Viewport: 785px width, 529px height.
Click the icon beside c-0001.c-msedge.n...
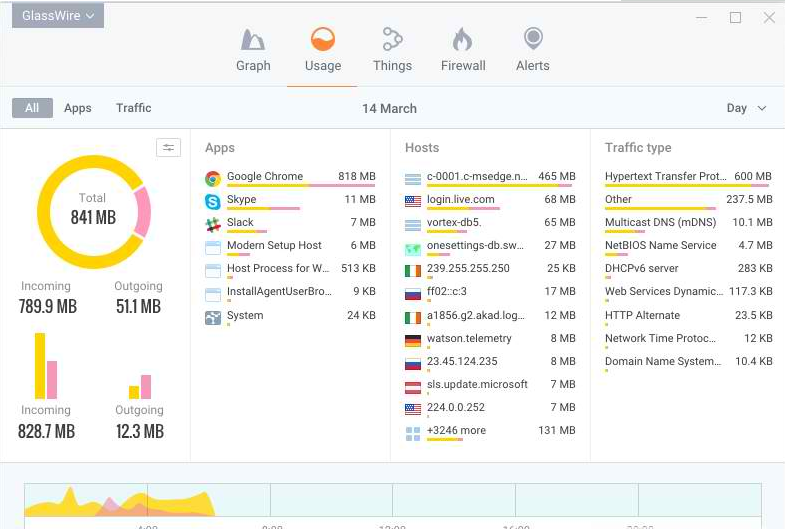pyautogui.click(x=413, y=179)
